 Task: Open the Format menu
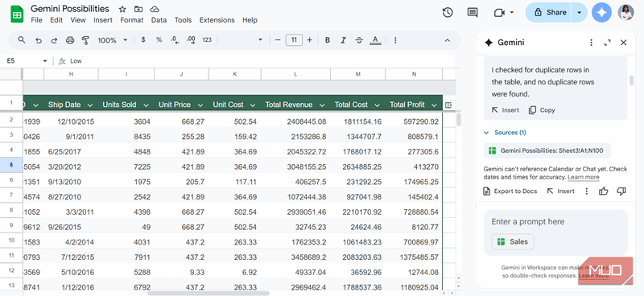(132, 20)
